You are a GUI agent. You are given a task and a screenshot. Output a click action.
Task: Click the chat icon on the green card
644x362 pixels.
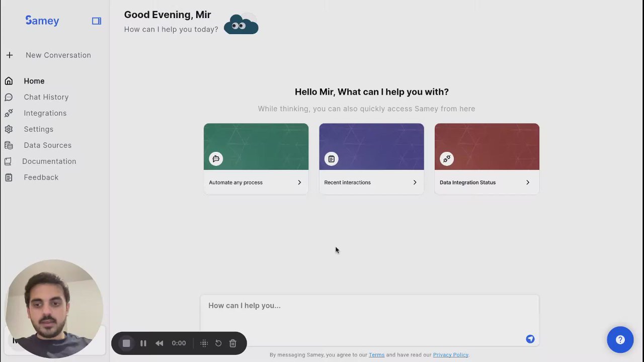coord(216,159)
